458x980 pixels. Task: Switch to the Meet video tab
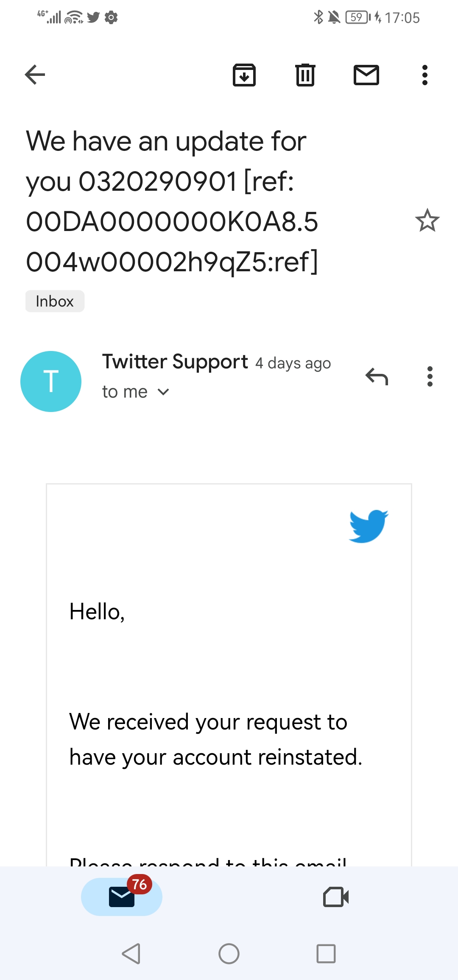[336, 896]
